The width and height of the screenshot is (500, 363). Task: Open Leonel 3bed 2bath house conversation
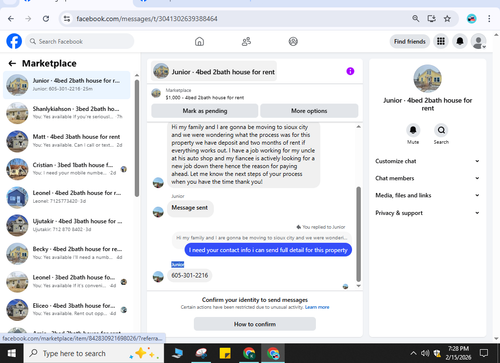67,282
